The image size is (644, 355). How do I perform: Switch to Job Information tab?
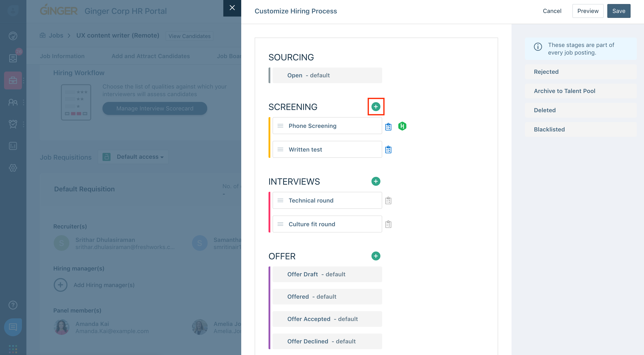(62, 56)
